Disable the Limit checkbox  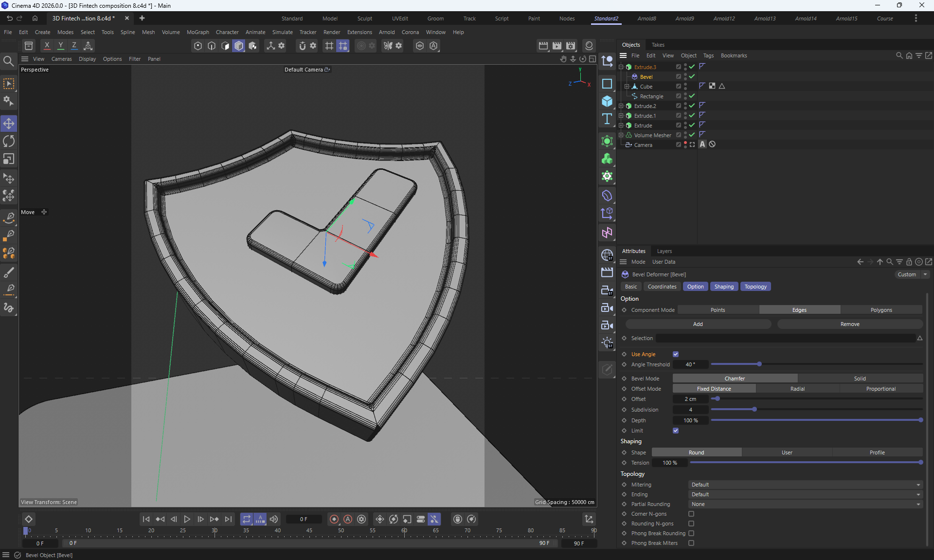(676, 431)
